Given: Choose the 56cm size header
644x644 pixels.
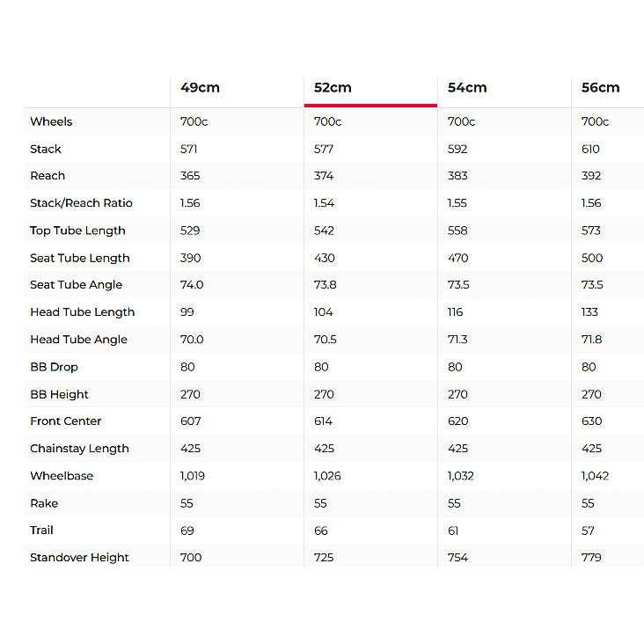Looking at the screenshot, I should pyautogui.click(x=600, y=87).
